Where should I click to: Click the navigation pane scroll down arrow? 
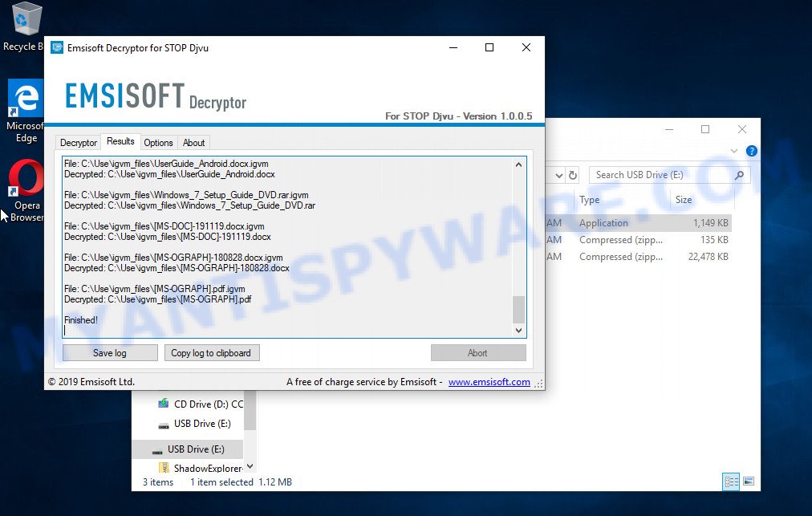[250, 466]
